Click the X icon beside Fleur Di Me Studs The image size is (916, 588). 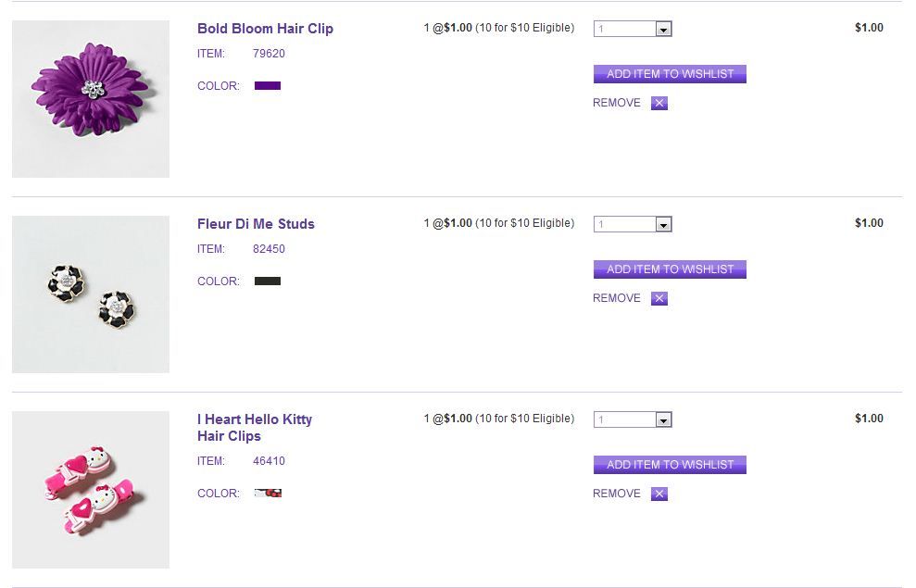click(659, 298)
